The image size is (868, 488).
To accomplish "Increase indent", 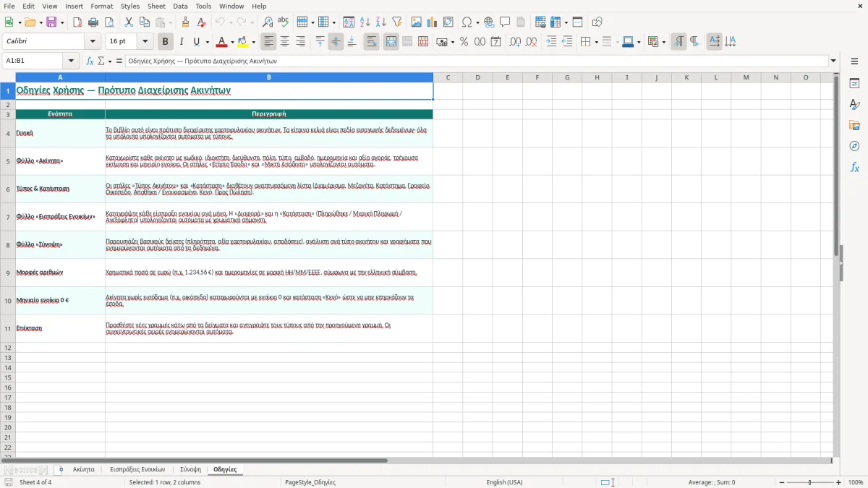I will click(551, 42).
